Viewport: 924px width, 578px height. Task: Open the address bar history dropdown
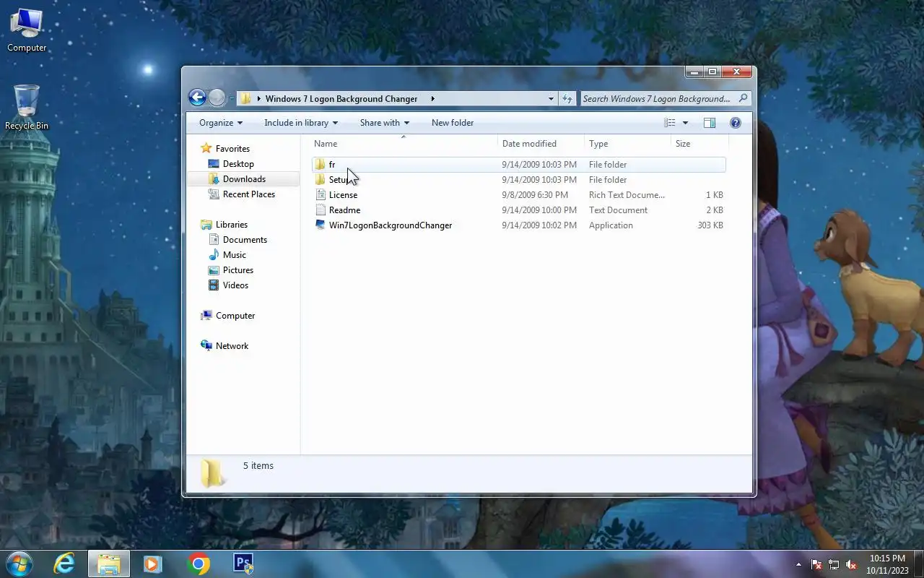(551, 99)
